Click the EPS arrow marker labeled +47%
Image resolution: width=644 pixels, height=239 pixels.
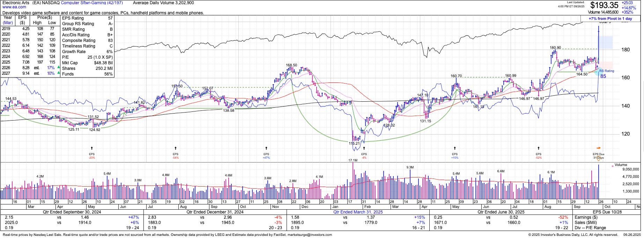click(266, 148)
